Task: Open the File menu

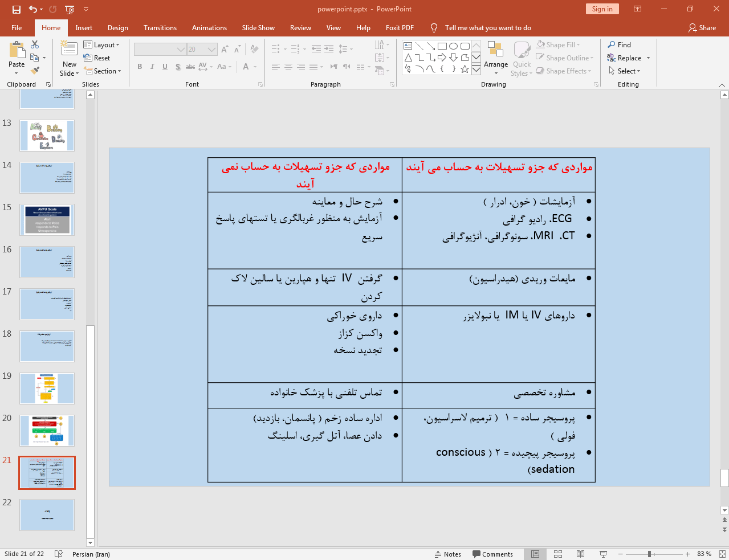Action: pos(17,27)
